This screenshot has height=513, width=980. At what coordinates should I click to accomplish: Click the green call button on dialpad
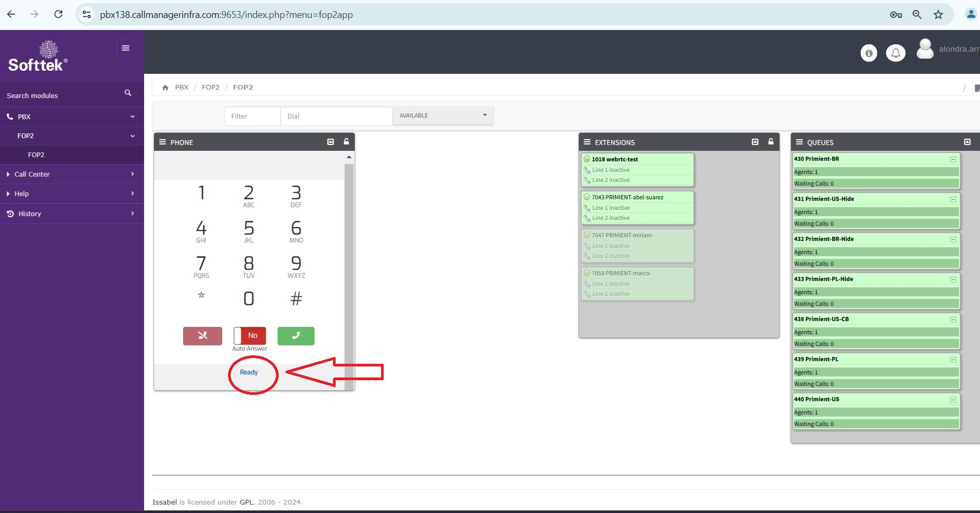point(296,336)
